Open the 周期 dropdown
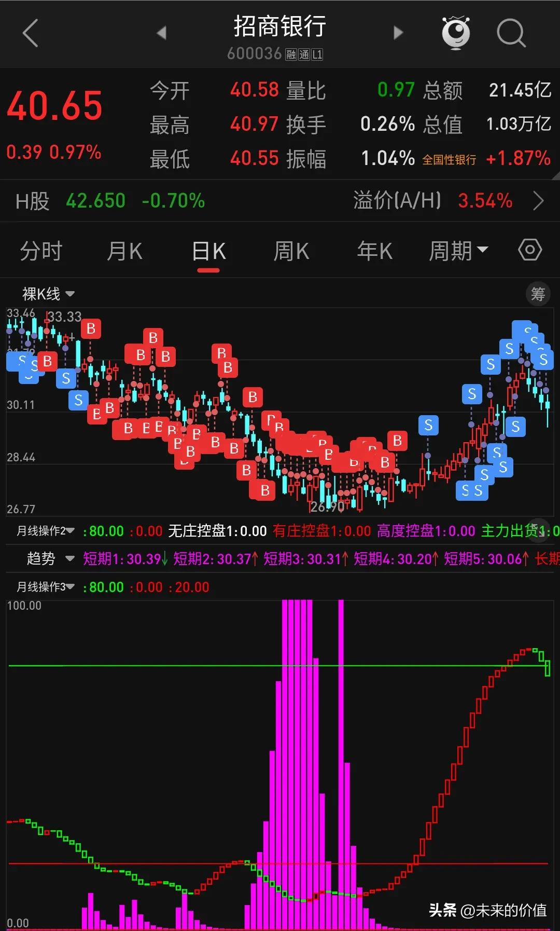This screenshot has width=560, height=931. tap(458, 251)
